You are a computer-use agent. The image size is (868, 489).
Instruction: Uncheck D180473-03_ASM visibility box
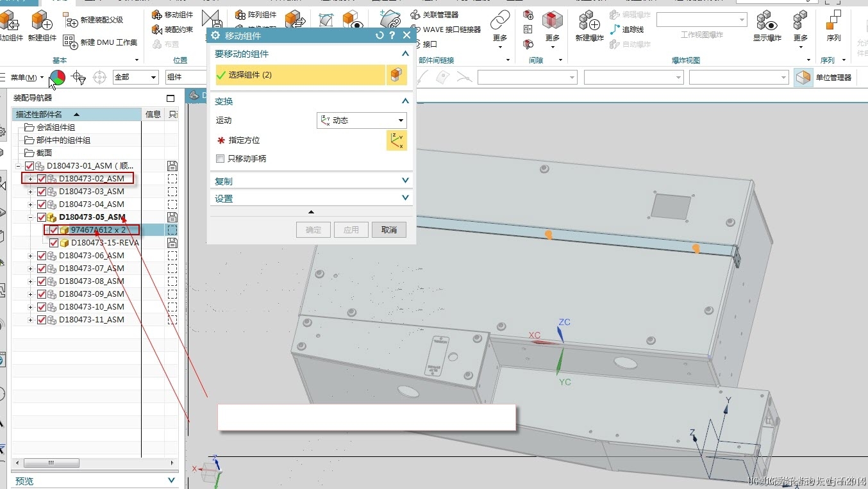(x=42, y=192)
